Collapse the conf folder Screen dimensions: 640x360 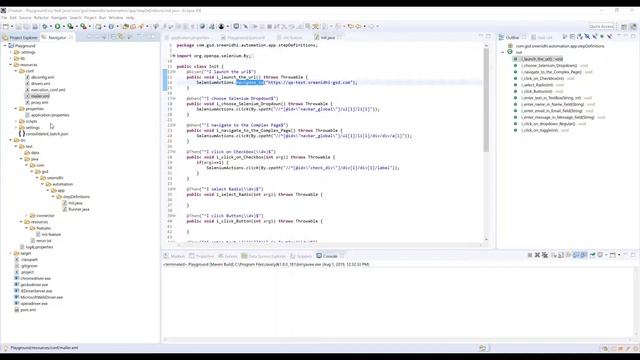pos(16,71)
